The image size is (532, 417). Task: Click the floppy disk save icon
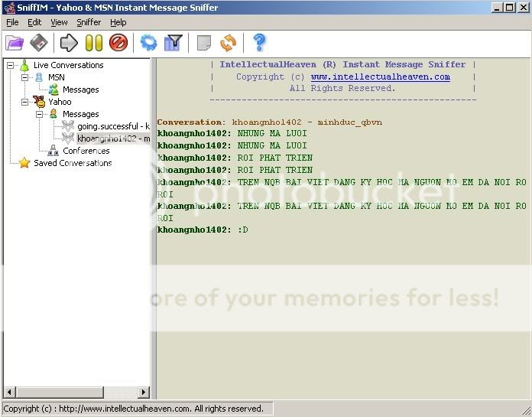(39, 43)
